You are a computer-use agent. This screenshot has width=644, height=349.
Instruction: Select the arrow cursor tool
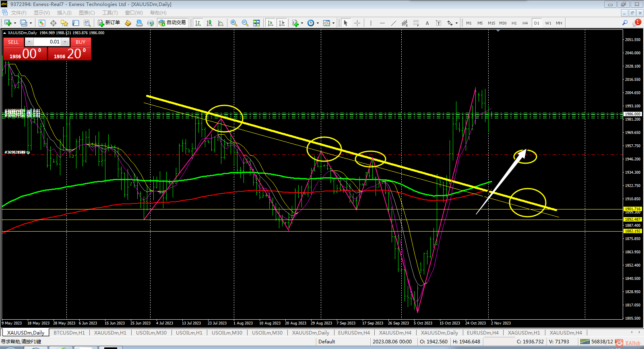[x=345, y=23]
